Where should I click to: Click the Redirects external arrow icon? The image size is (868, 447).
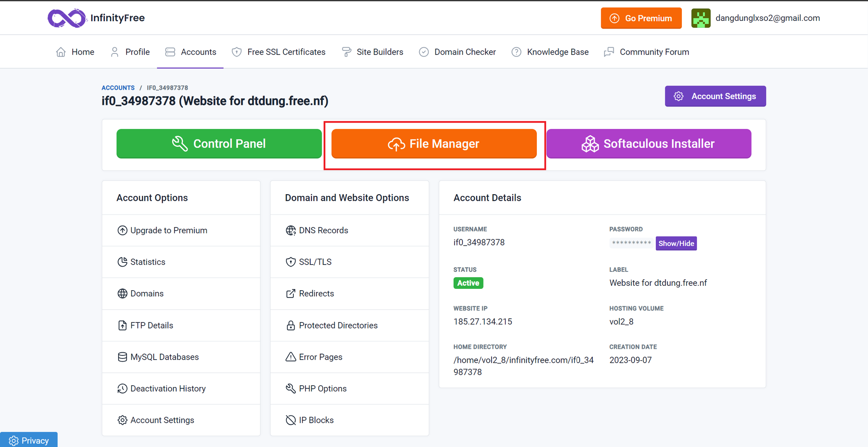click(291, 294)
